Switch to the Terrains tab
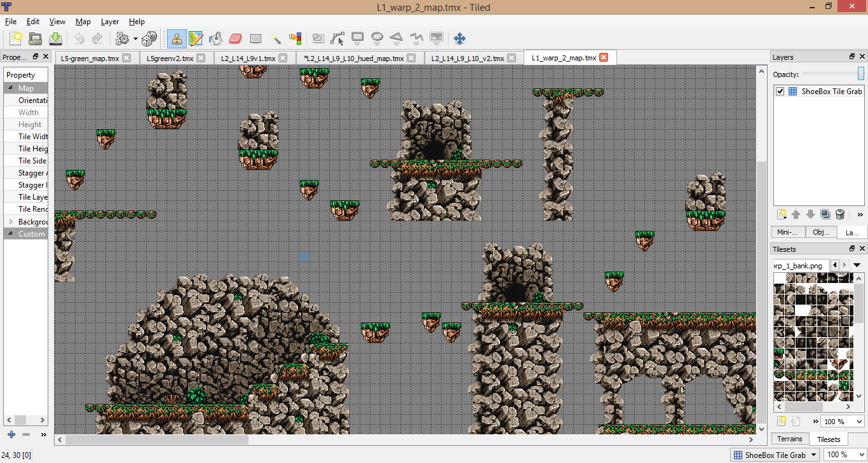This screenshot has width=868, height=463. click(x=789, y=439)
